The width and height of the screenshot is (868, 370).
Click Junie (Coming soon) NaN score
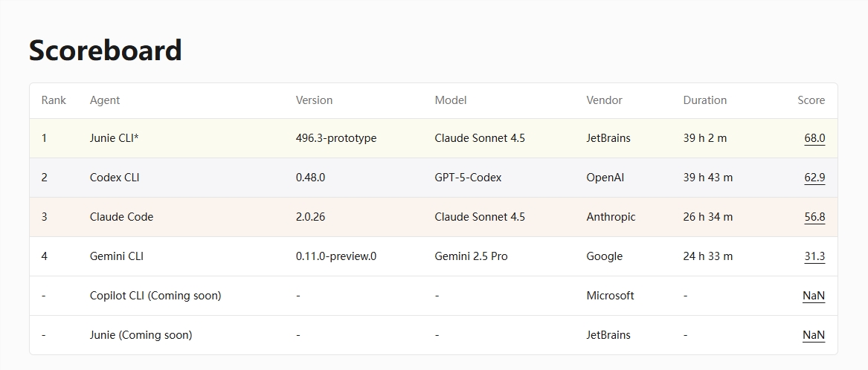[x=813, y=335]
